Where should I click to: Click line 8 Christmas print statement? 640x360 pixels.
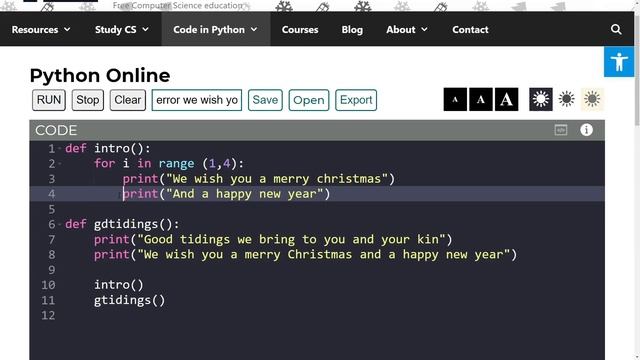(305, 254)
